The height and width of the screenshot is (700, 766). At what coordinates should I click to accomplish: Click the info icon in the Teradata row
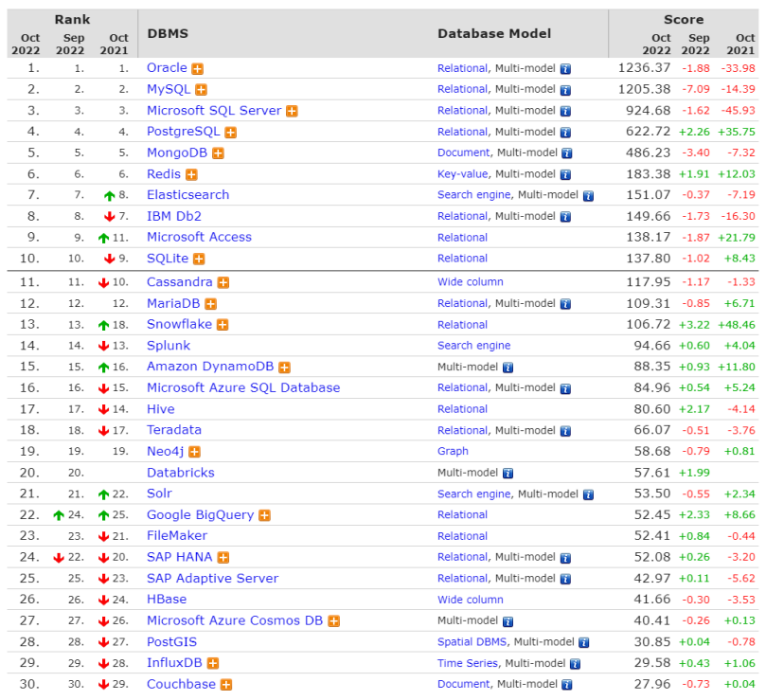(565, 431)
